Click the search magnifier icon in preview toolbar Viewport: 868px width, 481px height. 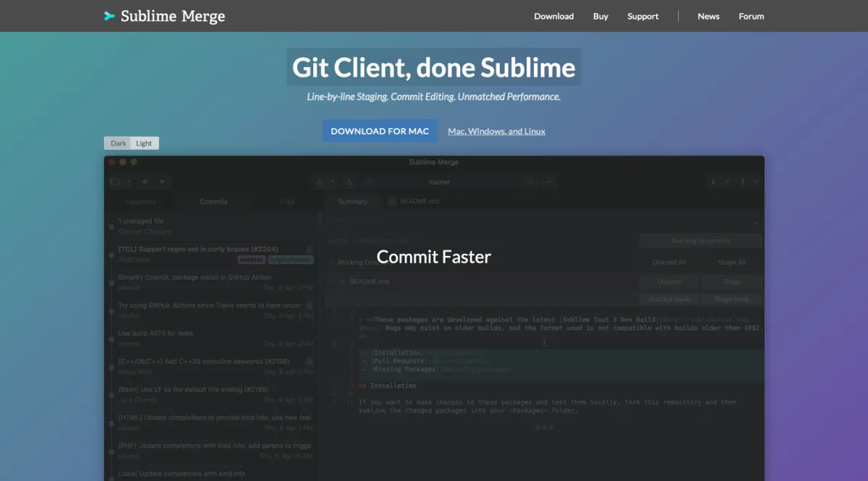pyautogui.click(x=532, y=182)
